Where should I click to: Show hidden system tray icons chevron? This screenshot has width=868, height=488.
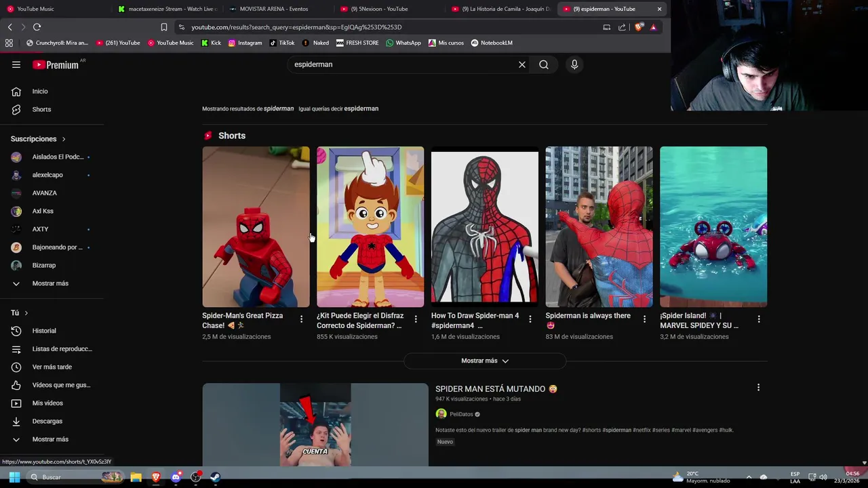(x=749, y=477)
